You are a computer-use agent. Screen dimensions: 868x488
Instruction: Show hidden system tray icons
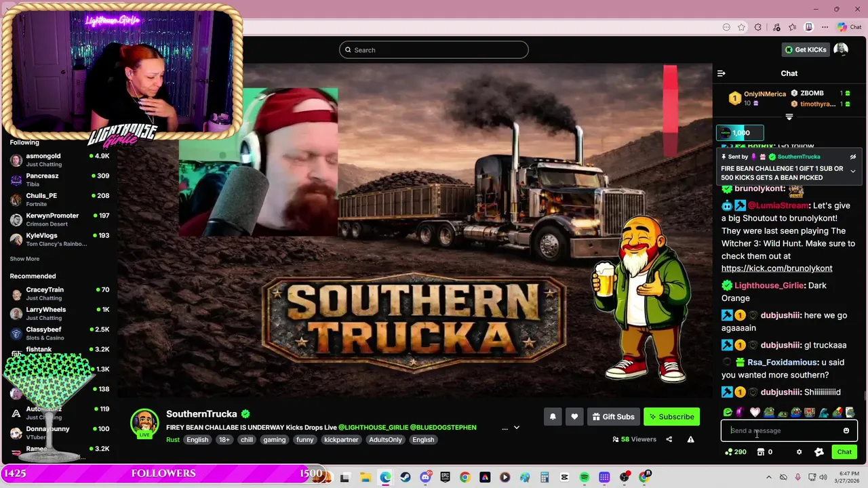click(x=770, y=477)
